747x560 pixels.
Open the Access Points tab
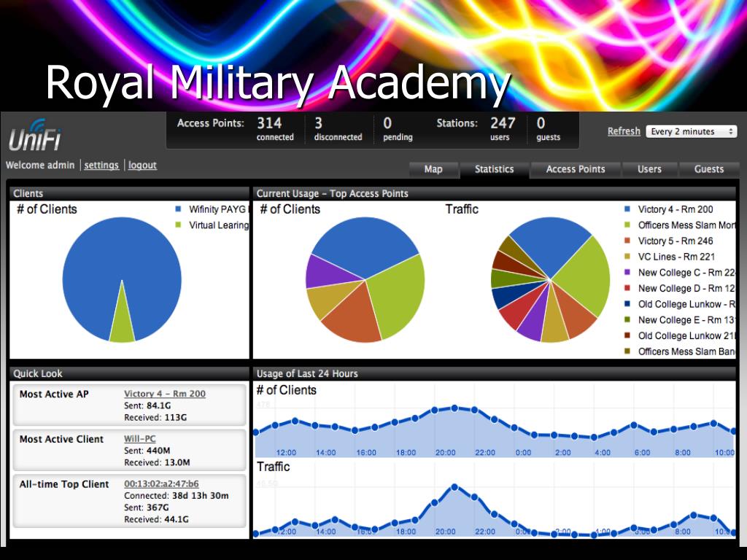576,169
